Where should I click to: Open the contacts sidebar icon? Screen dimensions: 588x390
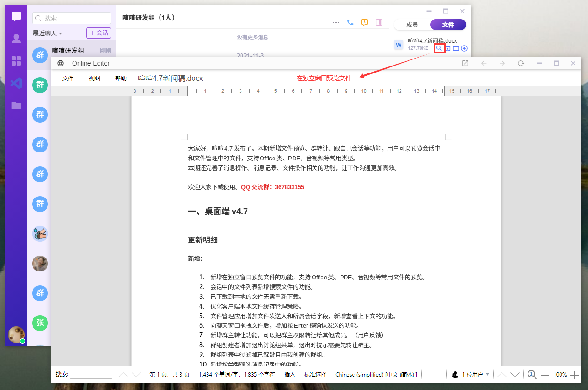point(16,39)
